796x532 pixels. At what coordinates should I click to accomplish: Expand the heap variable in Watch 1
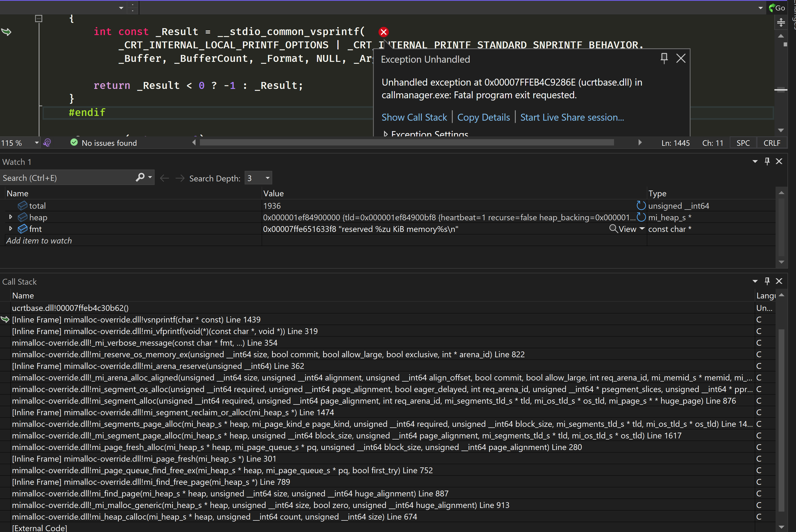click(10, 217)
